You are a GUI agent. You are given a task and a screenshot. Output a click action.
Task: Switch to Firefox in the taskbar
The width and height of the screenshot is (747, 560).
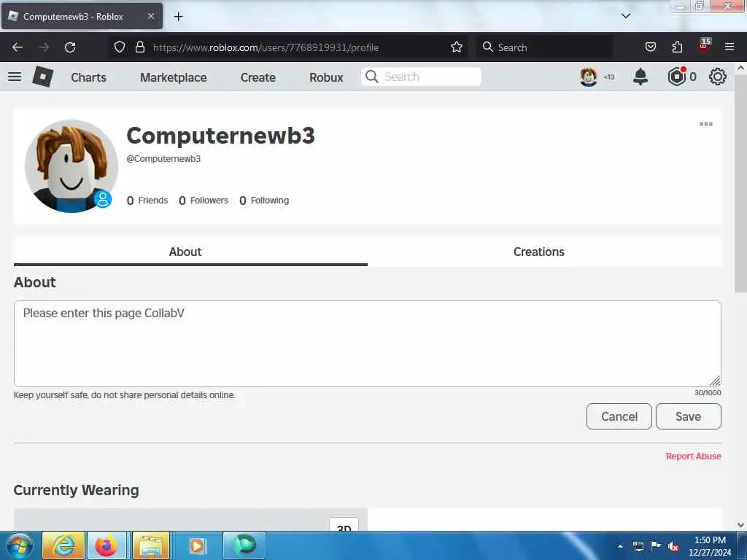(107, 545)
